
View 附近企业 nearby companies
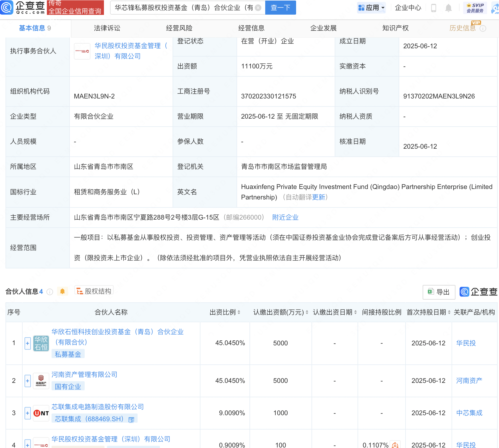(x=285, y=217)
